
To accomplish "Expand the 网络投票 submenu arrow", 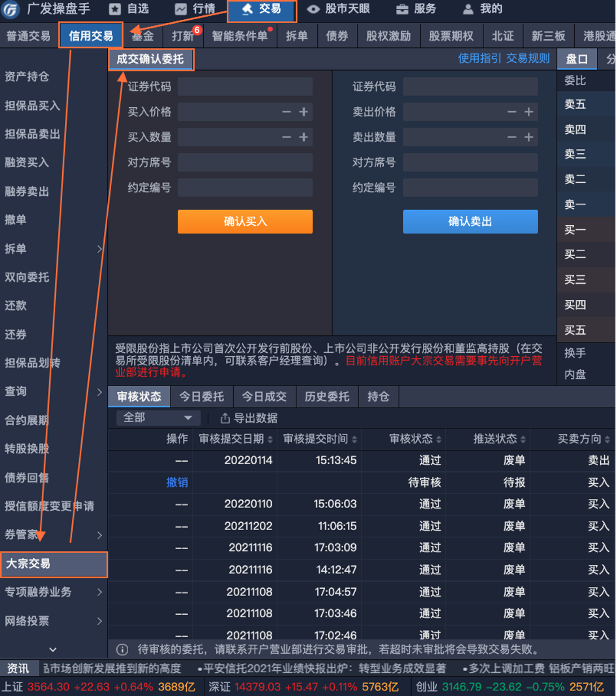I will point(100,621).
